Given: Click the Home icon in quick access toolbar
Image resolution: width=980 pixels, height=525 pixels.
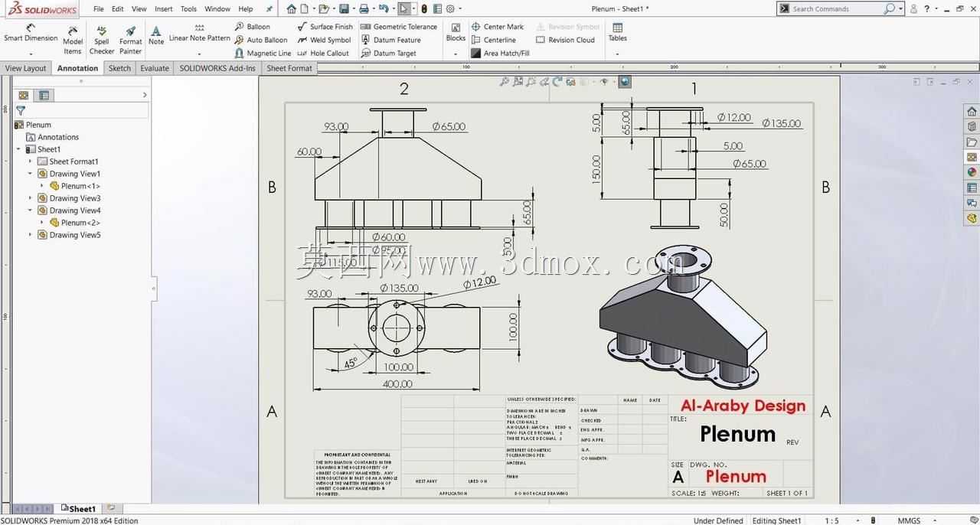Looking at the screenshot, I should (291, 9).
